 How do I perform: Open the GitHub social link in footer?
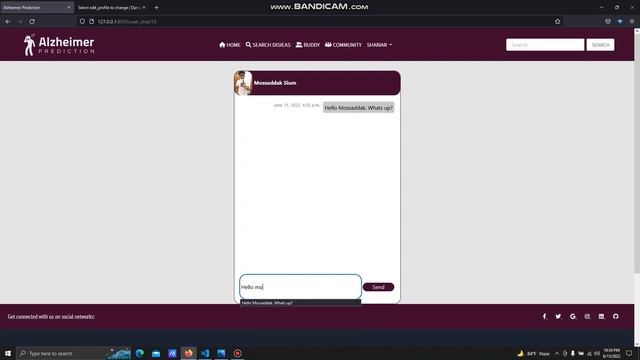616,316
